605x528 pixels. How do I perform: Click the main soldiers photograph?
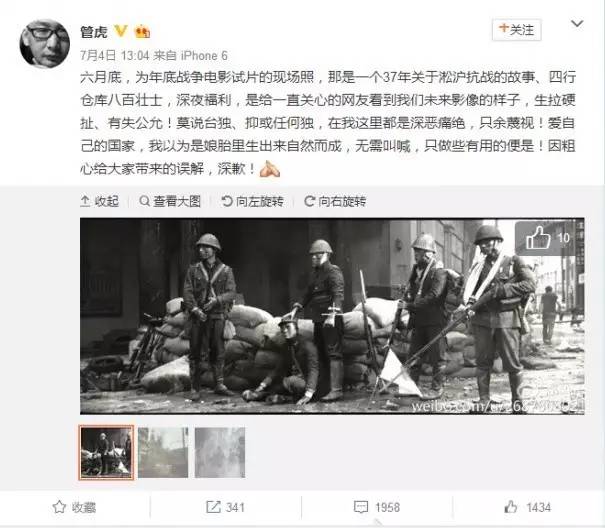point(332,316)
